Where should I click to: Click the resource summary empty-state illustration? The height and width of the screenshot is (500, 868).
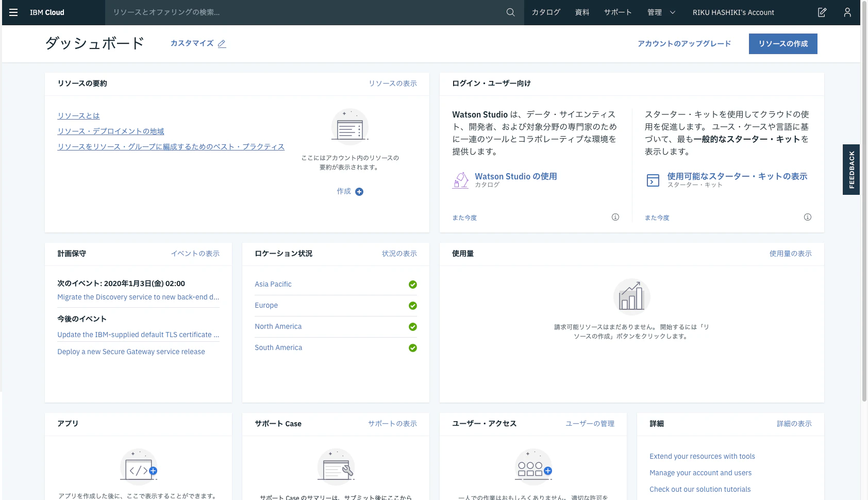click(350, 126)
